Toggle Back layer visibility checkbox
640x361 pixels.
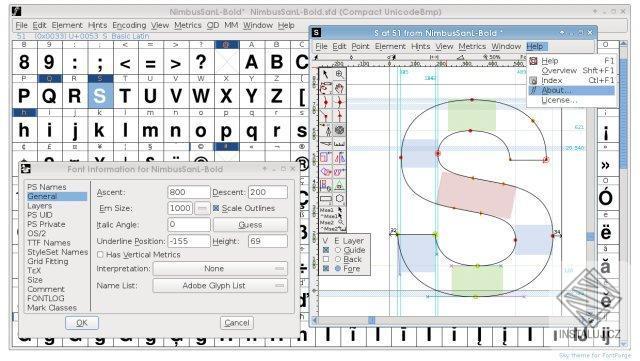click(326, 259)
